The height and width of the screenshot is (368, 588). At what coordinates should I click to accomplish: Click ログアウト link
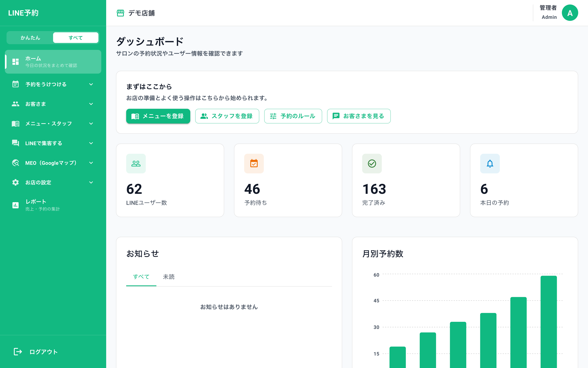pos(43,352)
